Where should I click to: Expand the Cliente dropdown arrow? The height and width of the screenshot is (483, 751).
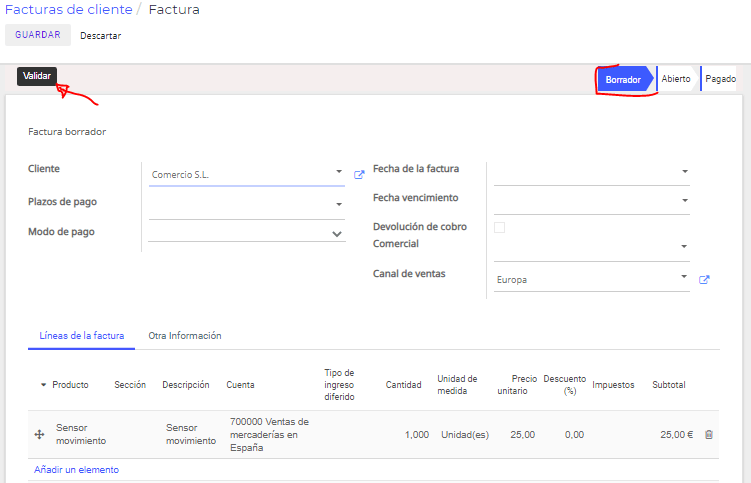point(339,171)
